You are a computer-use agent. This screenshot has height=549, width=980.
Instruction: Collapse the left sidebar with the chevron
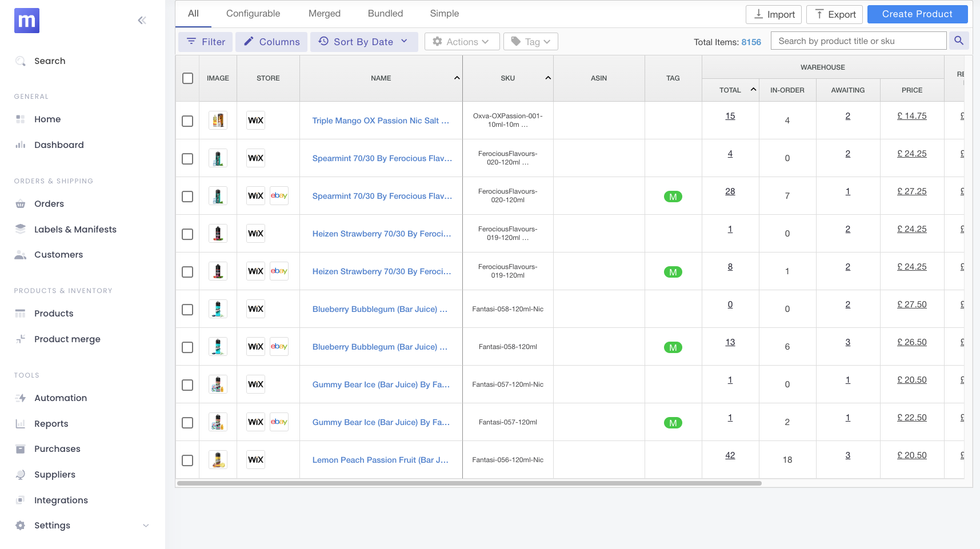coord(141,19)
